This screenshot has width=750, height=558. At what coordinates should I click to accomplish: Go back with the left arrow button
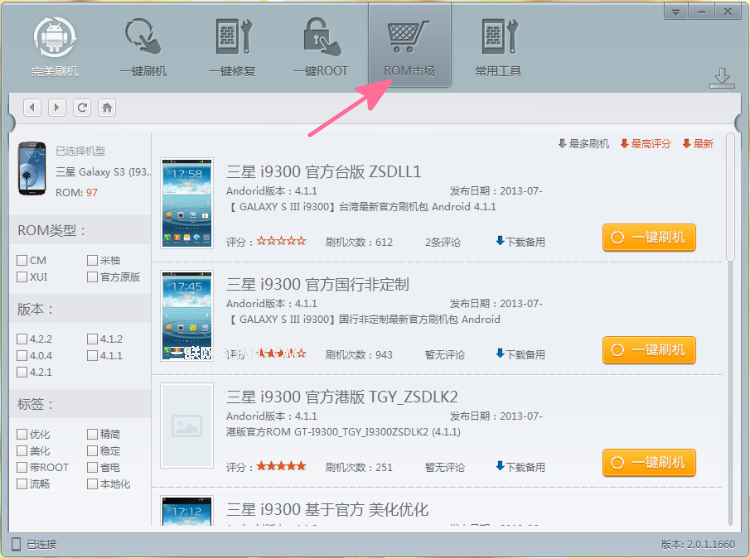point(32,108)
